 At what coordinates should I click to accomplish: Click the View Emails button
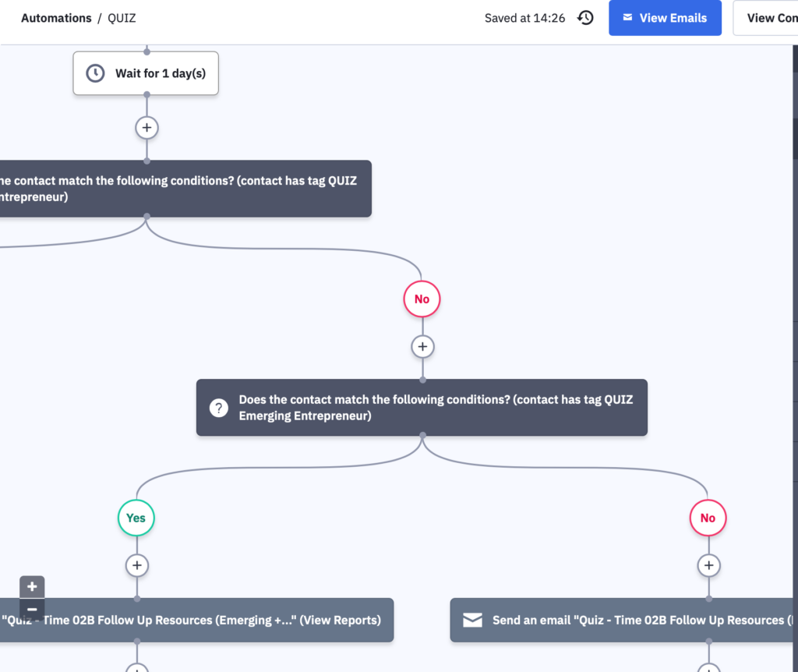[665, 18]
